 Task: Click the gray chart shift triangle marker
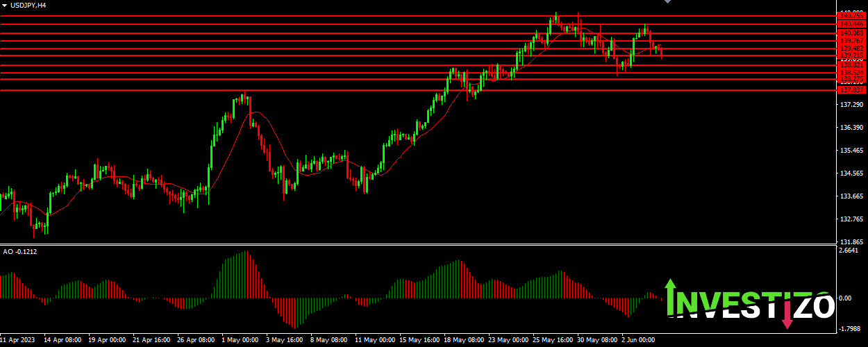tap(668, 2)
